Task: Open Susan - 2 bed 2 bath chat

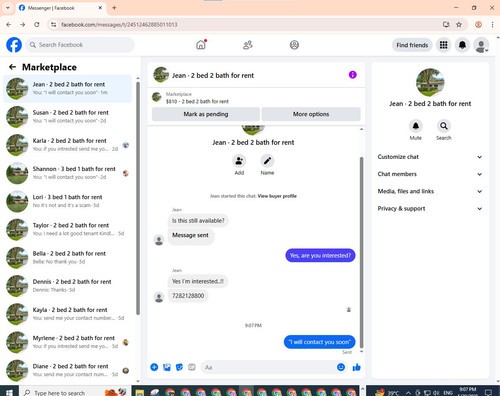Action: click(x=68, y=117)
